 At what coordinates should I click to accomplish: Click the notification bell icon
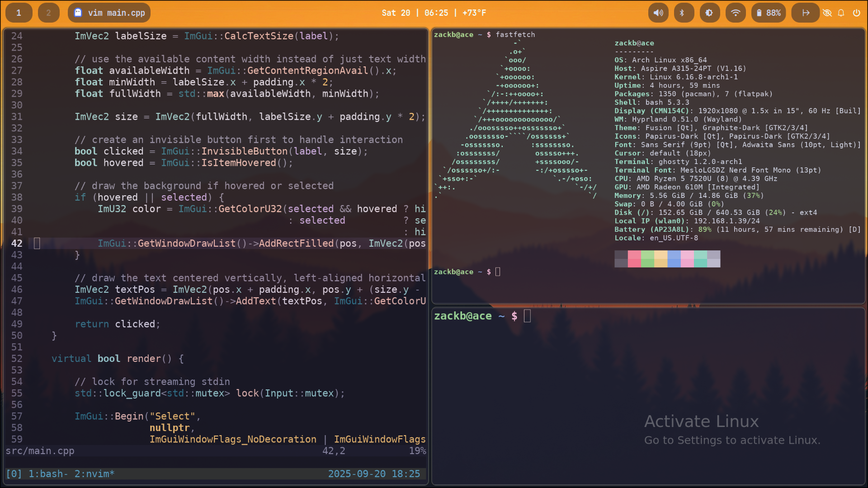tap(841, 13)
